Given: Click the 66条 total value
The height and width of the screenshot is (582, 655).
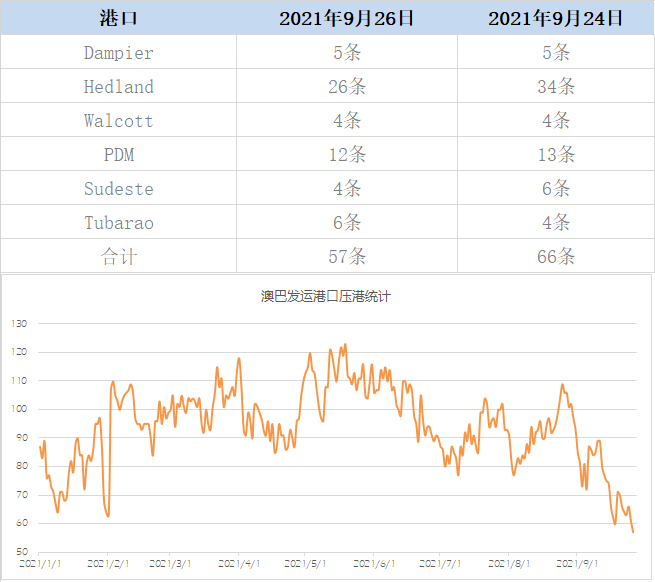Looking at the screenshot, I should (556, 257).
